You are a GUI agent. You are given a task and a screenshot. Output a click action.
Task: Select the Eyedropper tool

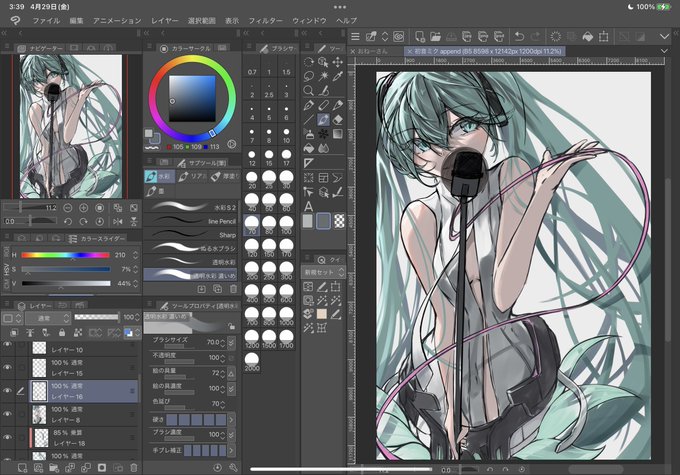[337, 76]
